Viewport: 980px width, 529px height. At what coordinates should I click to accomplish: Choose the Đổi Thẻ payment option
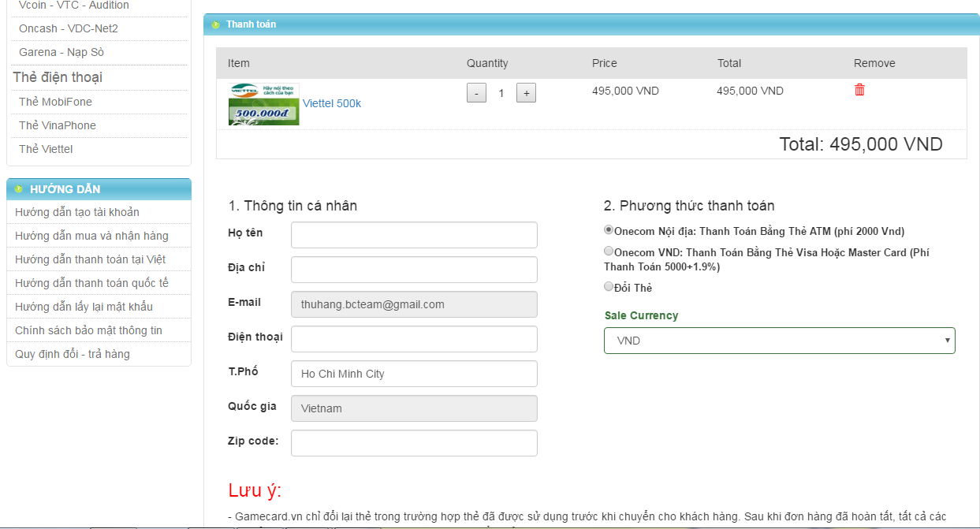coord(609,286)
